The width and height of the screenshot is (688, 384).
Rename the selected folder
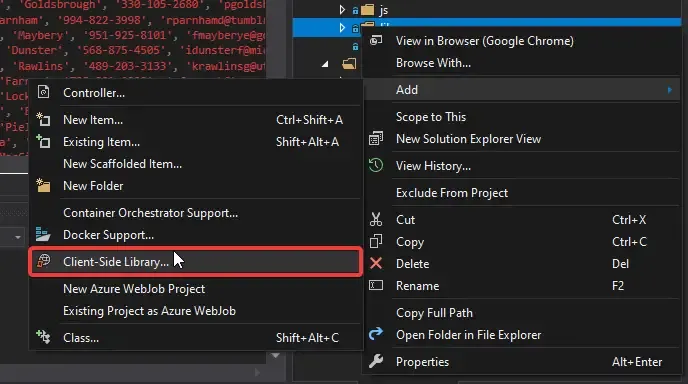pyautogui.click(x=522, y=286)
